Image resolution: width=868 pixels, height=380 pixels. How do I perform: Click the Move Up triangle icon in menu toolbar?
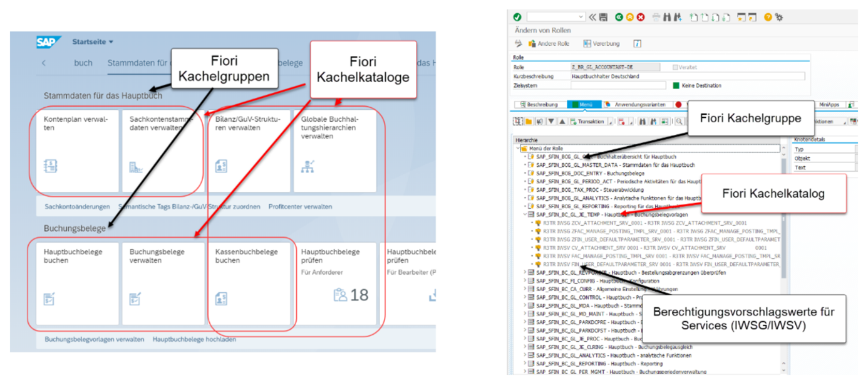coord(562,121)
